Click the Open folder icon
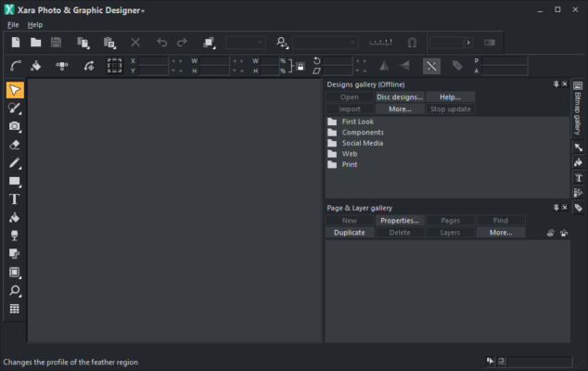The height and width of the screenshot is (371, 588). click(35, 43)
